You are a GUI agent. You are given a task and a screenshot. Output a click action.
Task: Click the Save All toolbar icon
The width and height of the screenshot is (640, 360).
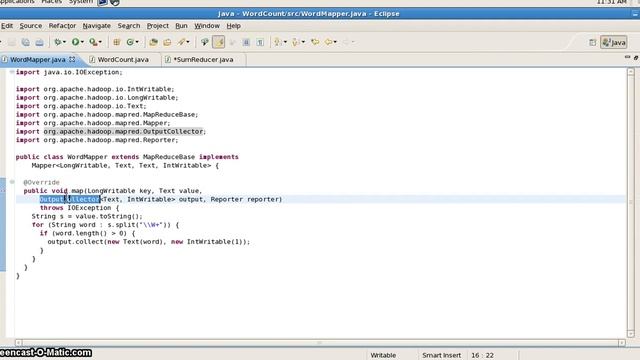[25, 42]
